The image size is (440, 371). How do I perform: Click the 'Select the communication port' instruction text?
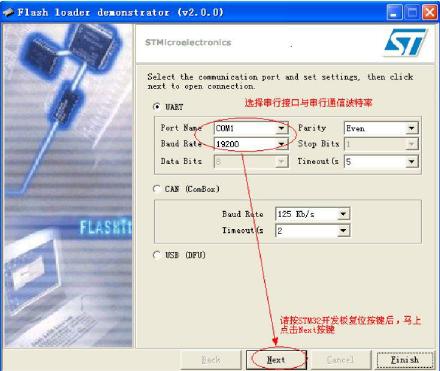(x=280, y=81)
